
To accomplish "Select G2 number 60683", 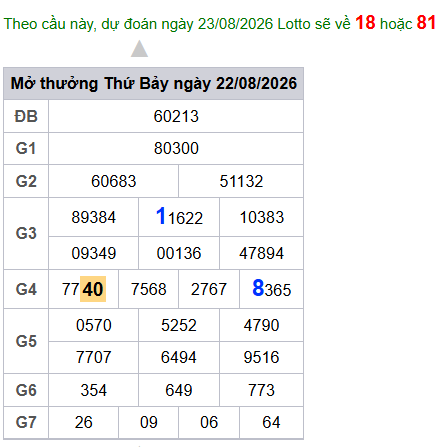I will click(114, 181).
